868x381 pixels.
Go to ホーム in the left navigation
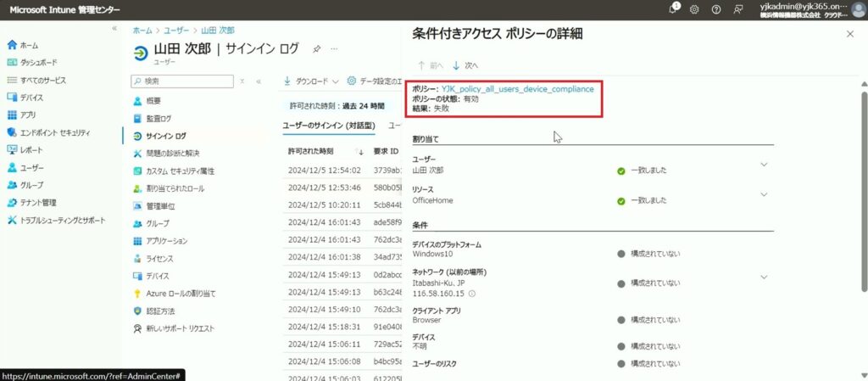click(23, 46)
